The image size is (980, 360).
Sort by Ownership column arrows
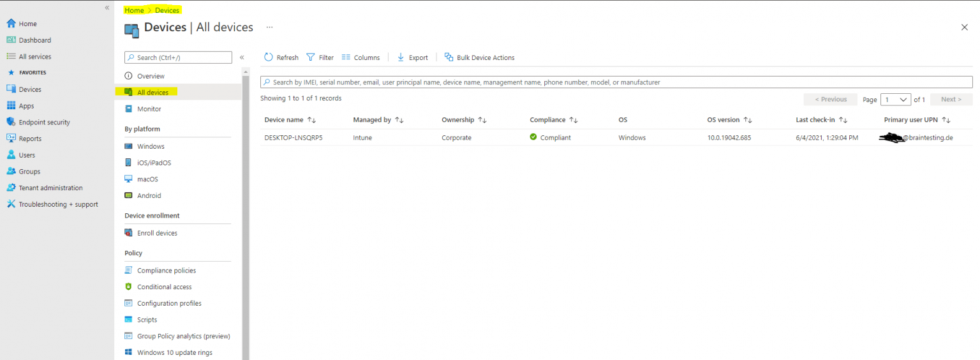(482, 120)
